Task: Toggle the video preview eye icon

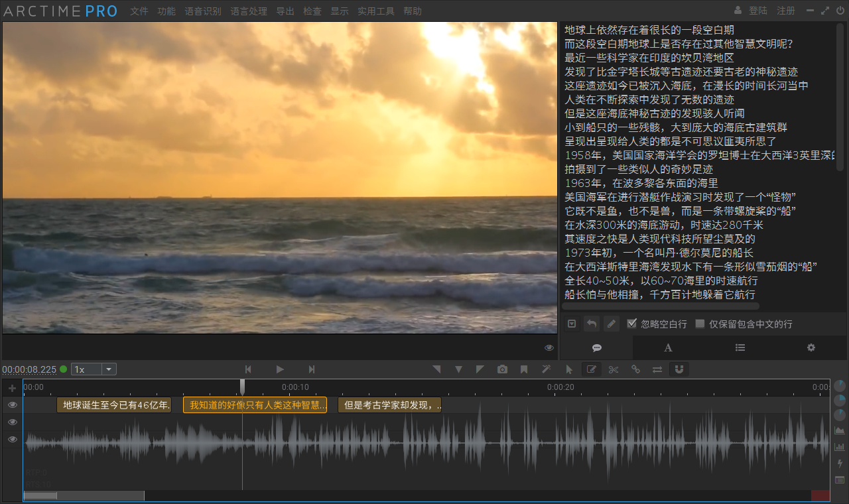Action: click(x=549, y=347)
